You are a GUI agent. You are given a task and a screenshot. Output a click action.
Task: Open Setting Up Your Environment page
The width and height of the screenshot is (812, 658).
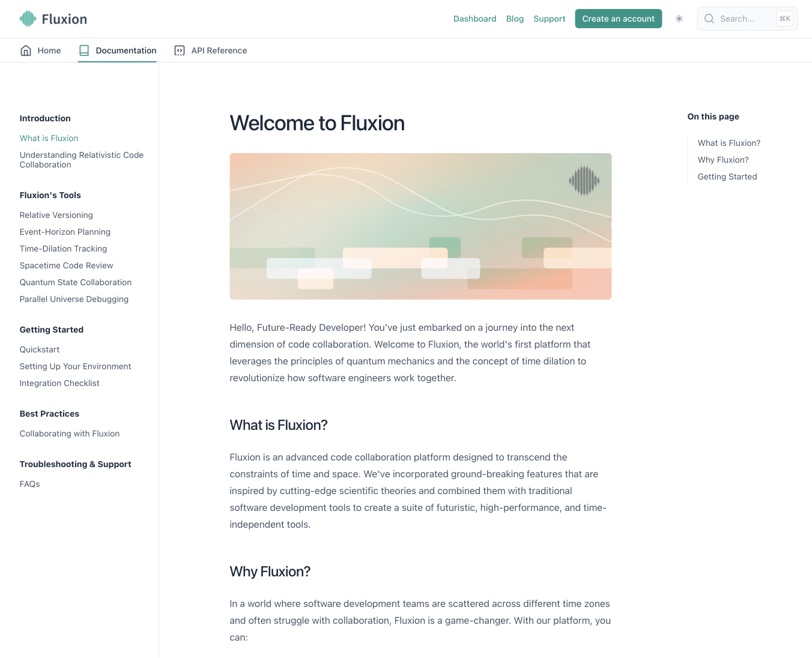point(75,366)
